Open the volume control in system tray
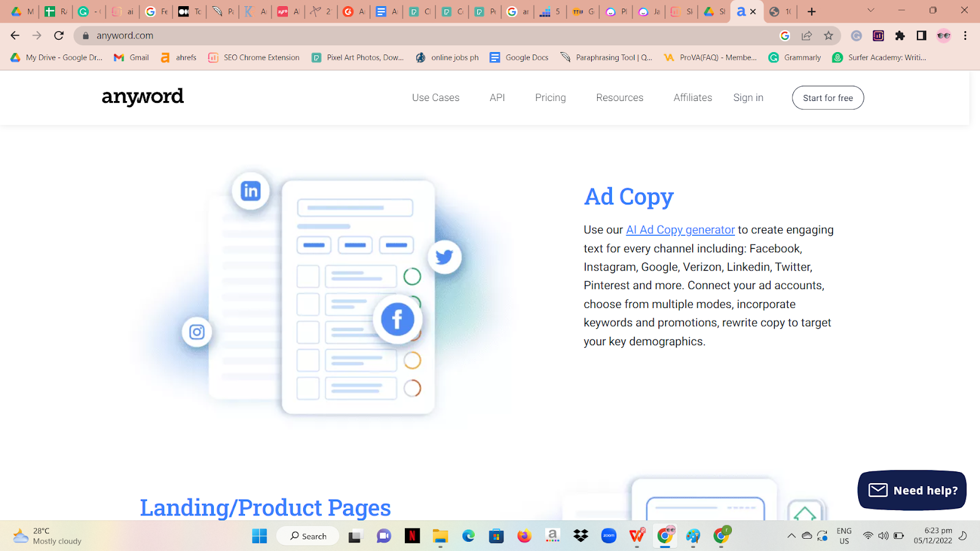 click(x=883, y=536)
